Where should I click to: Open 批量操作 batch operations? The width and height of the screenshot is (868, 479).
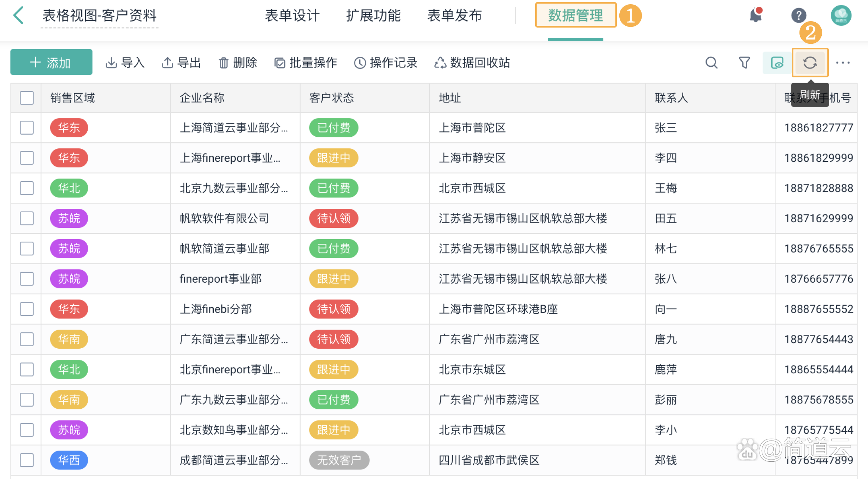(x=306, y=63)
